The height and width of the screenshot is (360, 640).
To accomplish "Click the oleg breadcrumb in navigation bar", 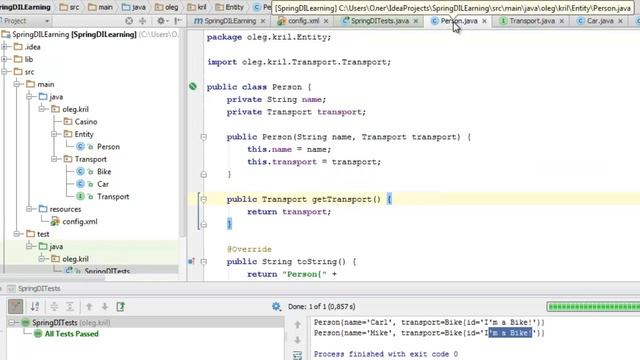I will click(x=167, y=7).
